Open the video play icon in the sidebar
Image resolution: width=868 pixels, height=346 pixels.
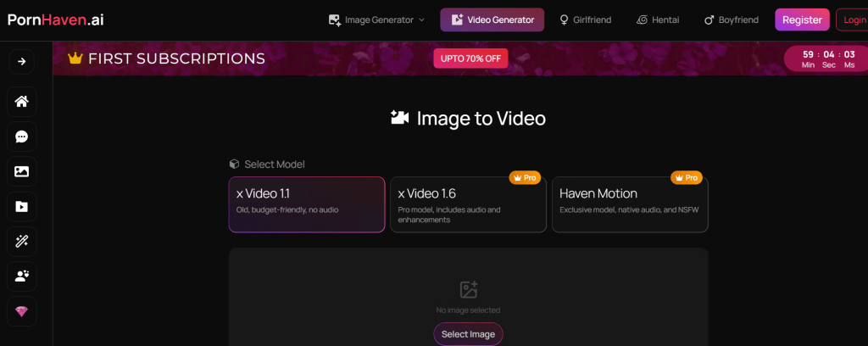pos(21,206)
